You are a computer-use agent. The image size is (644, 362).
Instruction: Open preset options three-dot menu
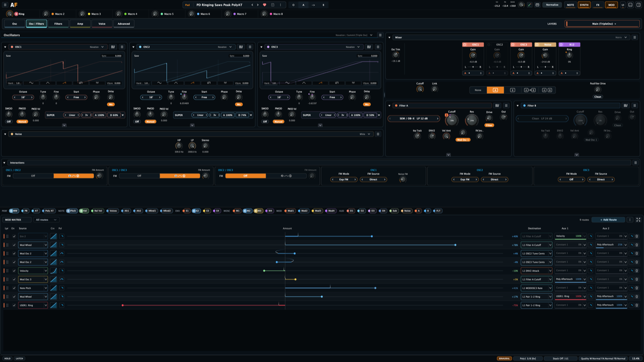[x=280, y=5]
